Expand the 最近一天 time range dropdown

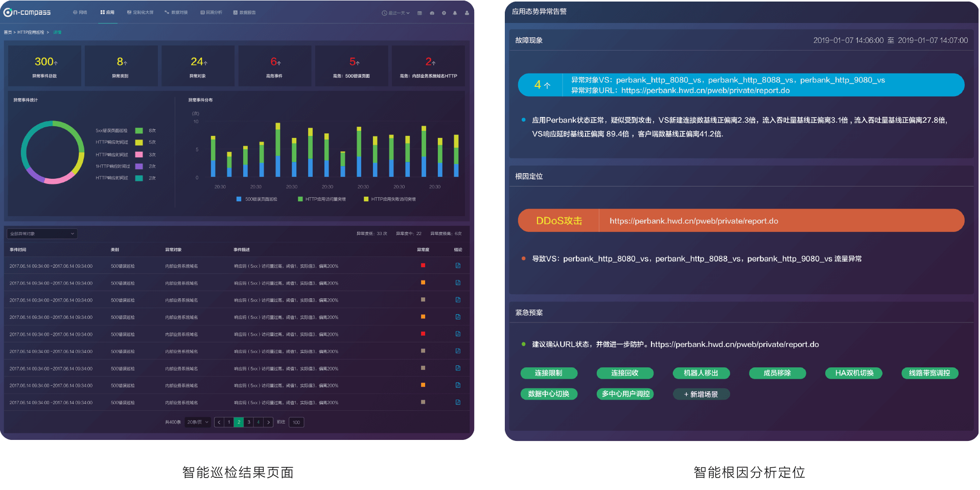[x=396, y=13]
